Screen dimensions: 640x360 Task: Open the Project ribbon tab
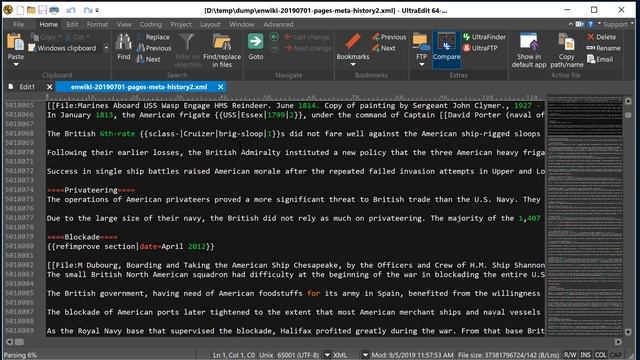coord(181,24)
